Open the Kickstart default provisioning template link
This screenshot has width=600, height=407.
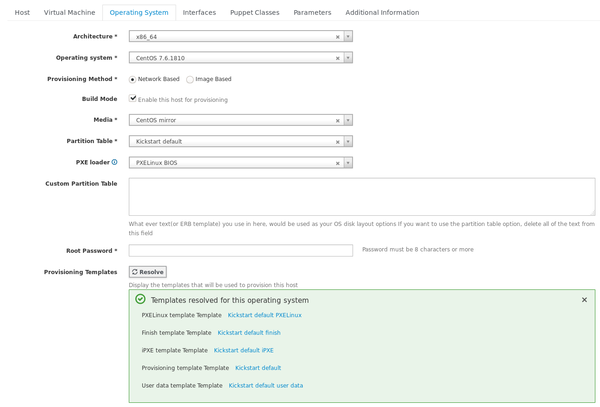coord(258,368)
